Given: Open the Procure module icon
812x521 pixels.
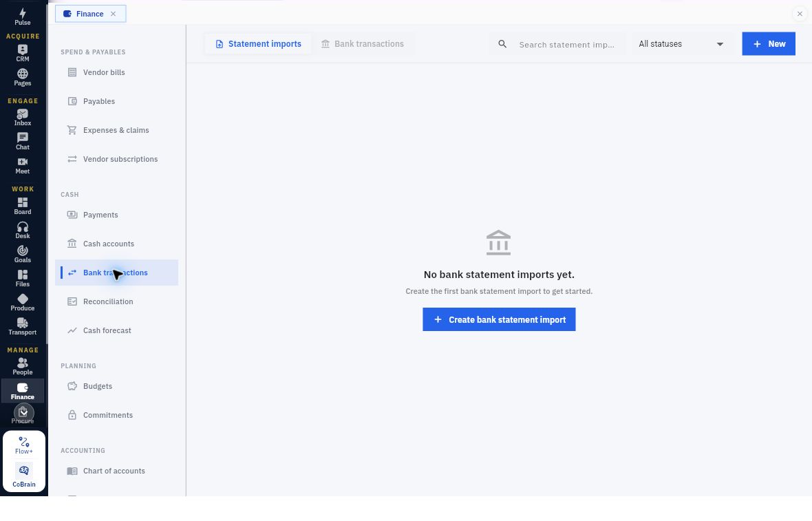Looking at the screenshot, I should tap(23, 414).
